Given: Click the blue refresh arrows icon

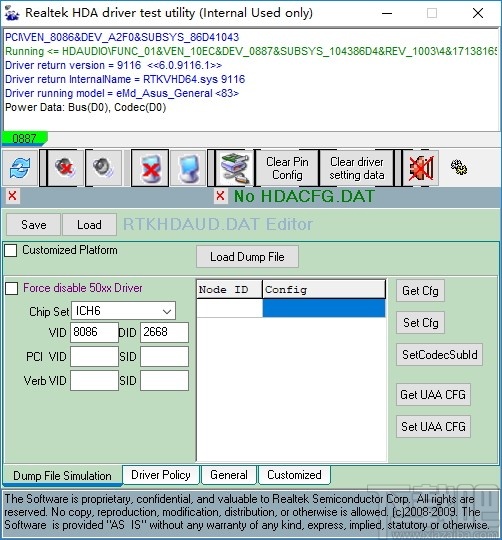Looking at the screenshot, I should point(20,168).
